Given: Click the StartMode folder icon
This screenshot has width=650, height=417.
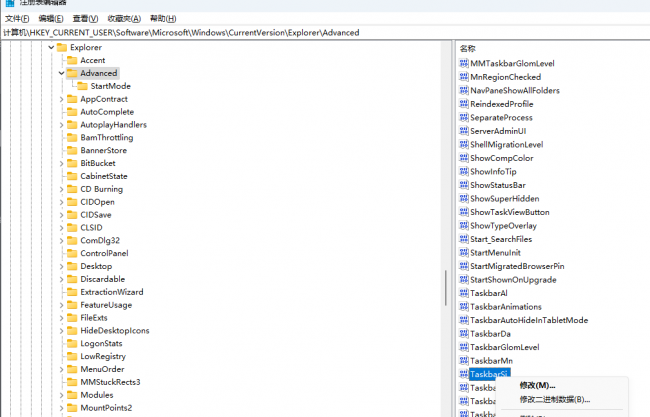Looking at the screenshot, I should [82, 86].
